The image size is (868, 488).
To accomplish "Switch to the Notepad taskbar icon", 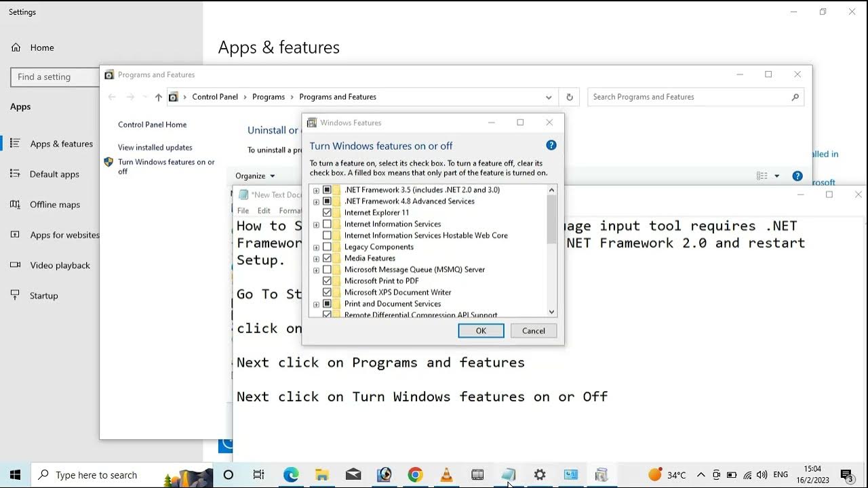I will click(509, 474).
